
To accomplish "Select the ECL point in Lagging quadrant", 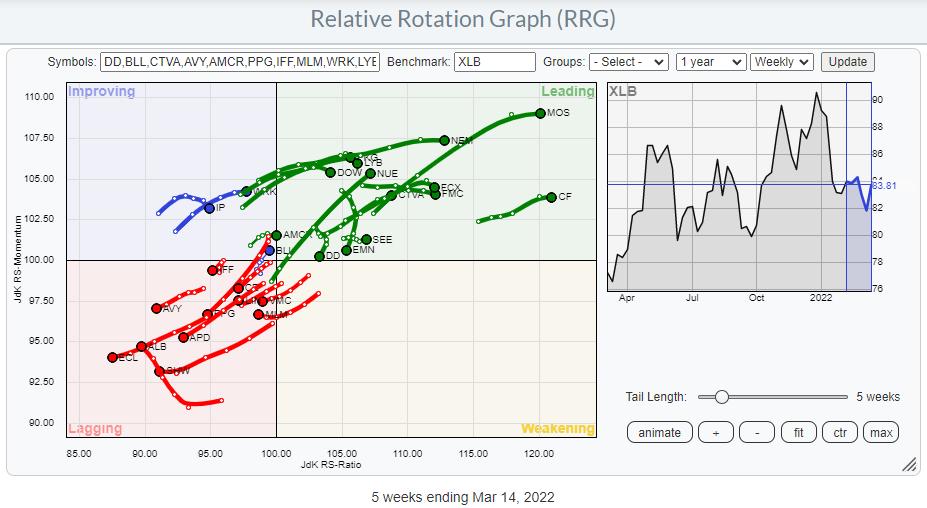I will click(x=113, y=357).
